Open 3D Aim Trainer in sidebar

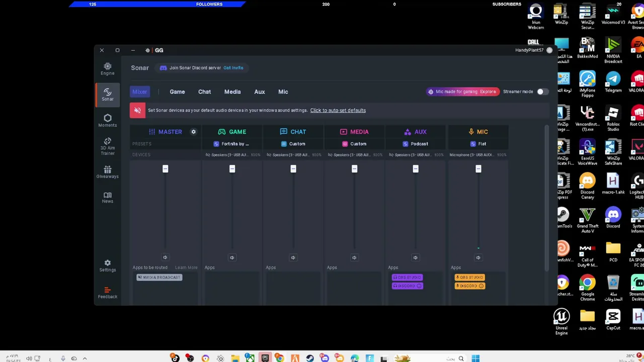tap(107, 146)
